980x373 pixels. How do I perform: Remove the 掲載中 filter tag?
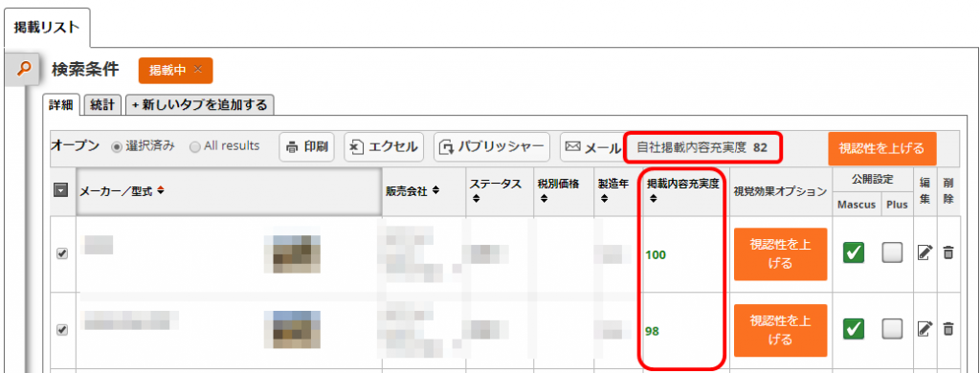point(198,70)
